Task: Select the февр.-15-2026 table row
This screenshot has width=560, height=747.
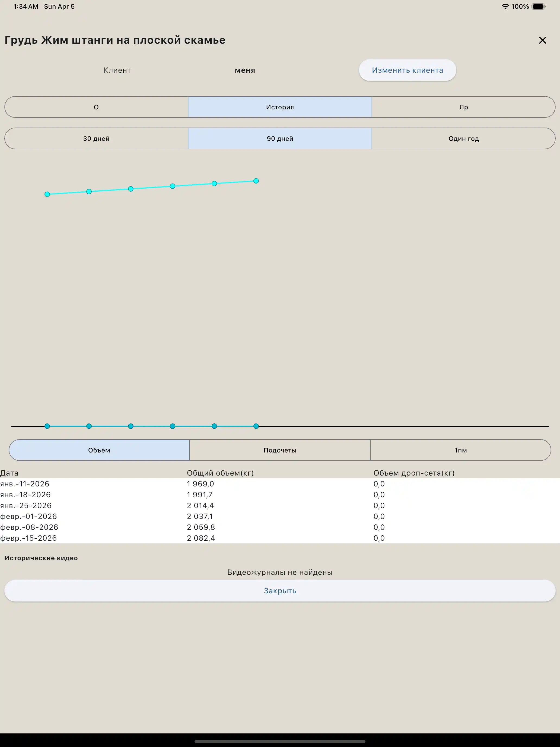Action: point(29,538)
